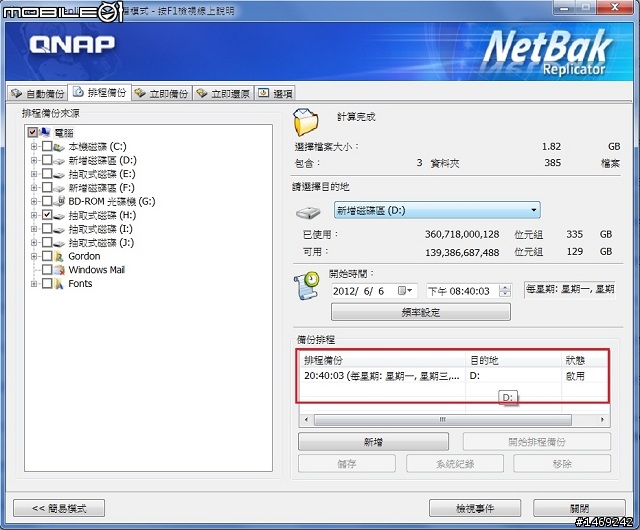The height and width of the screenshot is (530, 640).
Task: Check the Fonts folder checkbox
Action: tap(47, 283)
